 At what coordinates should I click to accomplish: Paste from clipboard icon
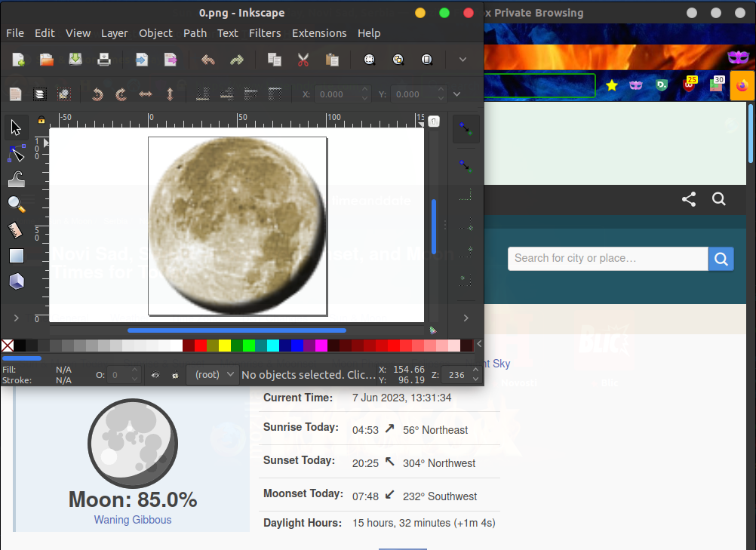332,60
